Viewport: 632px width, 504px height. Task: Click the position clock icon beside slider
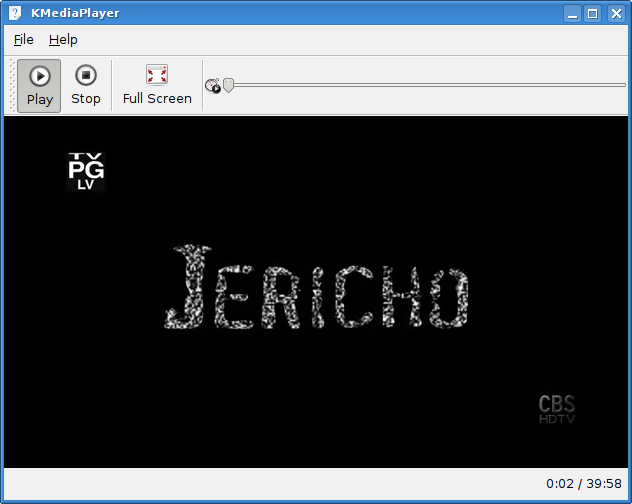[213, 85]
